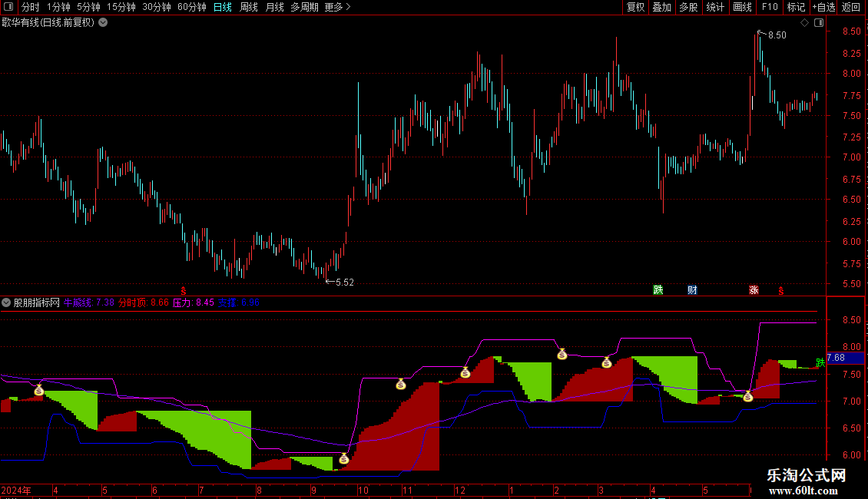Select the 日线 daily chart tab
Screen dimensions: 868x499
(223, 7)
